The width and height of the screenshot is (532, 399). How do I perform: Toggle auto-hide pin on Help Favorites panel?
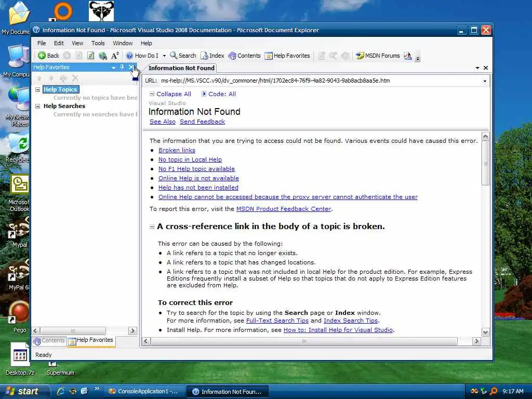122,67
